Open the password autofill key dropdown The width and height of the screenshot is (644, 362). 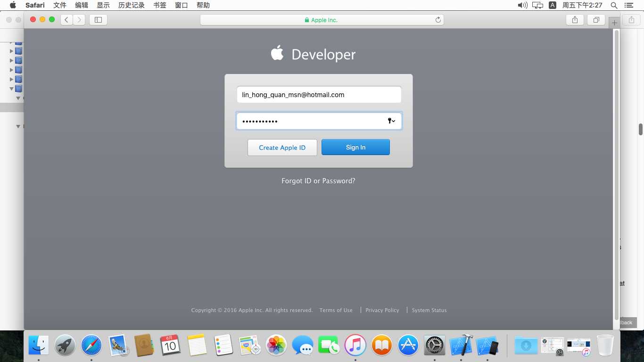pos(391,121)
